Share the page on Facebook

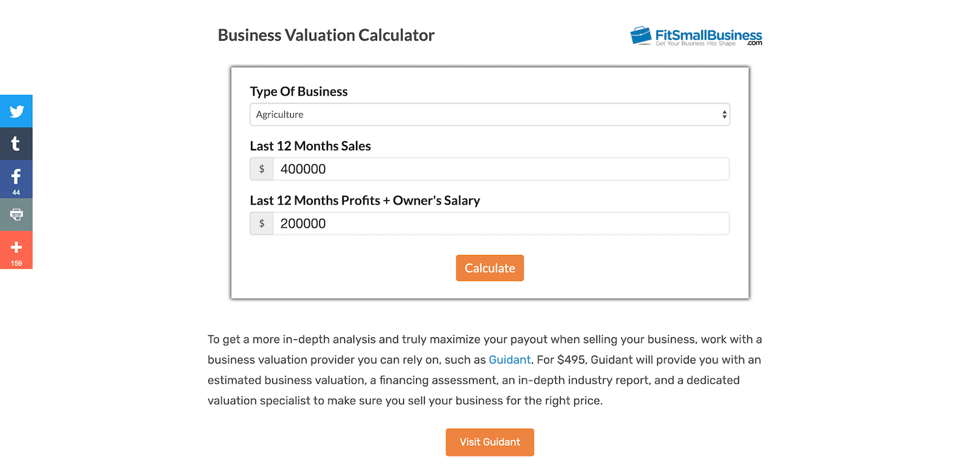pos(16,175)
